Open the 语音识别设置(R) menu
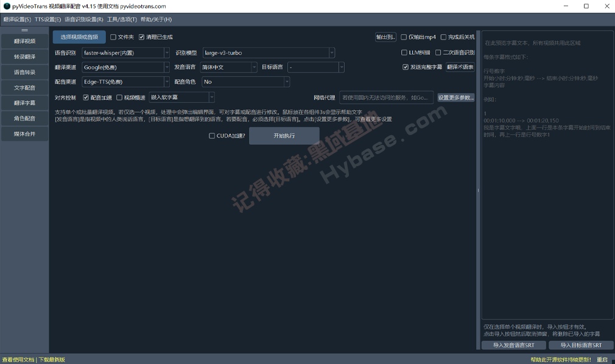 tap(84, 19)
